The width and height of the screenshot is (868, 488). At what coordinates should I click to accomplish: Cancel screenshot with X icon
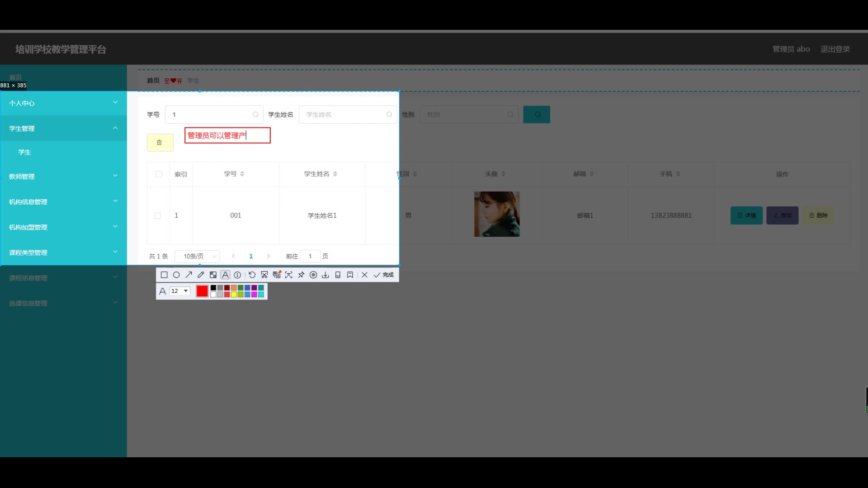364,275
